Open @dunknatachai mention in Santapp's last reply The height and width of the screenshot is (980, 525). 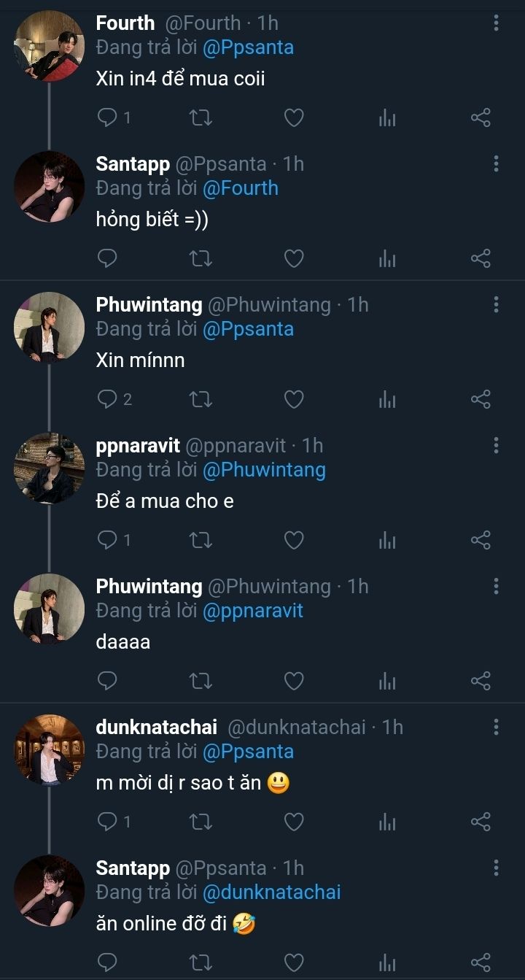click(271, 892)
